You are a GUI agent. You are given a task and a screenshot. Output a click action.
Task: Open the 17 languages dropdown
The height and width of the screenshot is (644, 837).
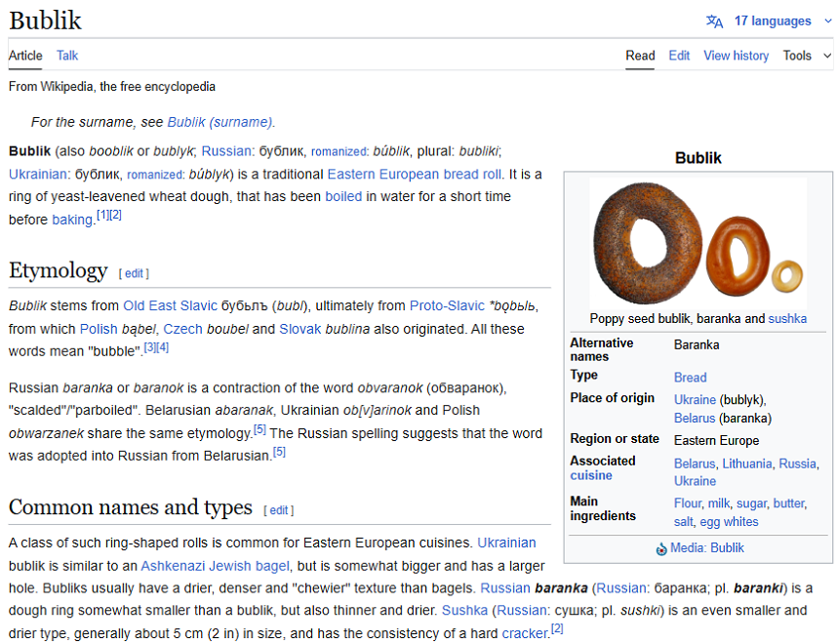(x=782, y=21)
